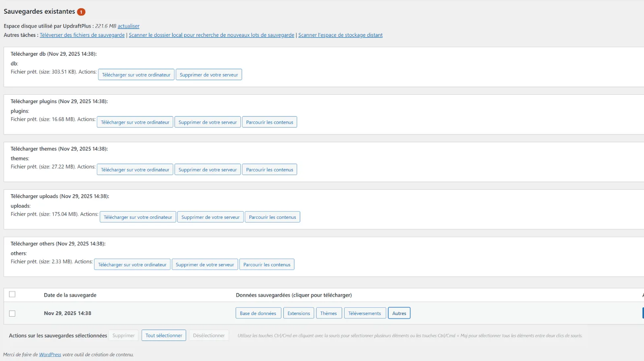
Task: Download plugins backup to your computer
Action: coord(135,122)
